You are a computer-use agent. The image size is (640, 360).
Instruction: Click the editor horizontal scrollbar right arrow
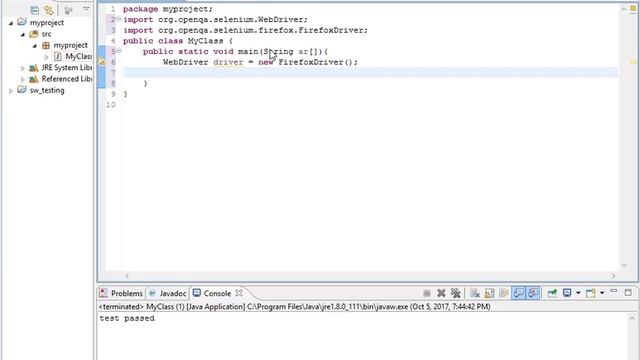[x=613, y=276]
